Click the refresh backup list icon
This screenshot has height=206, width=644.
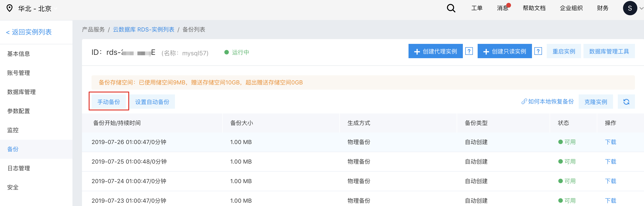click(x=626, y=102)
